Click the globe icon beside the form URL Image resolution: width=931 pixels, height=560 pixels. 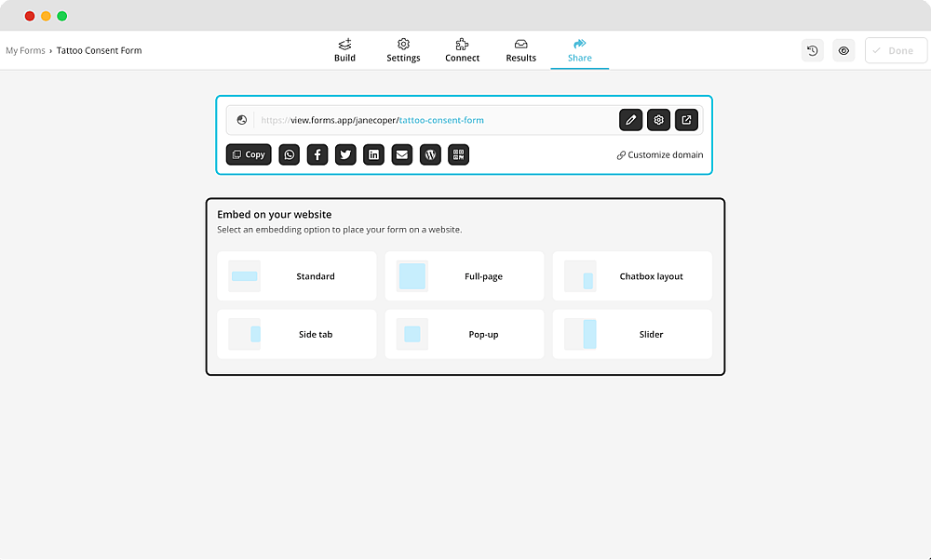point(242,120)
